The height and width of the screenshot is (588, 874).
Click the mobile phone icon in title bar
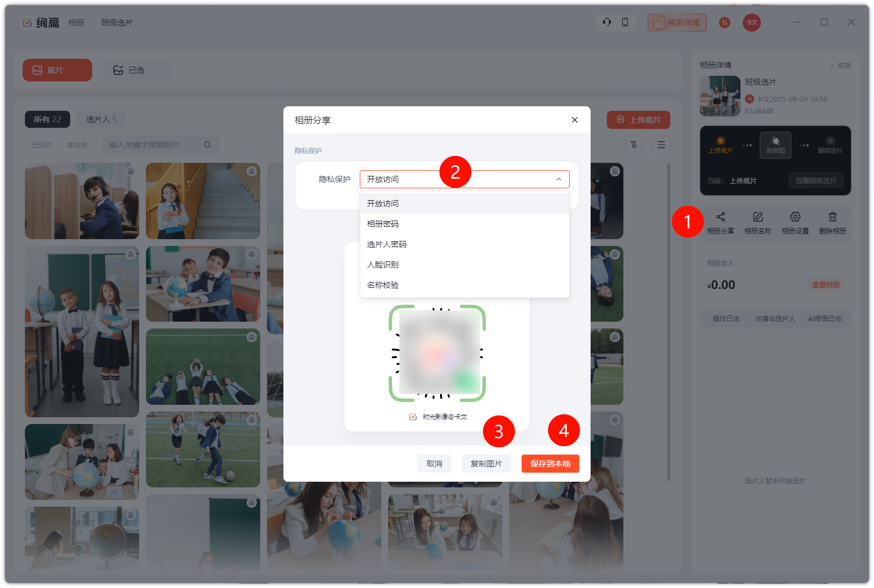coord(625,22)
